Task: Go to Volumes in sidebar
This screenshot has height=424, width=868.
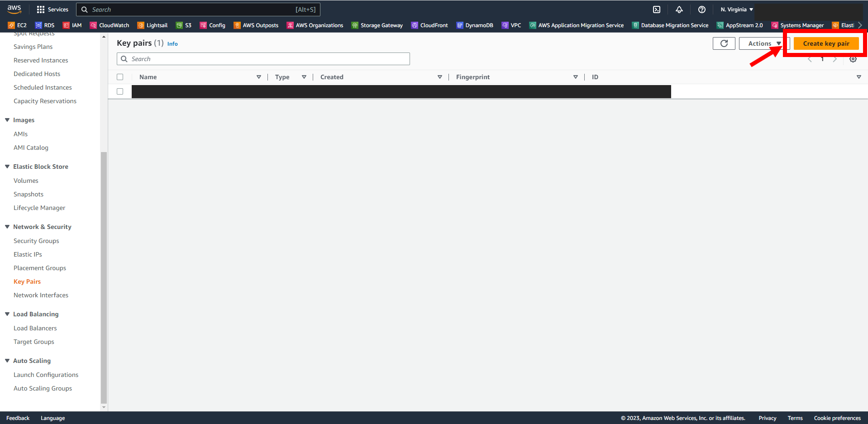Action: click(x=26, y=181)
